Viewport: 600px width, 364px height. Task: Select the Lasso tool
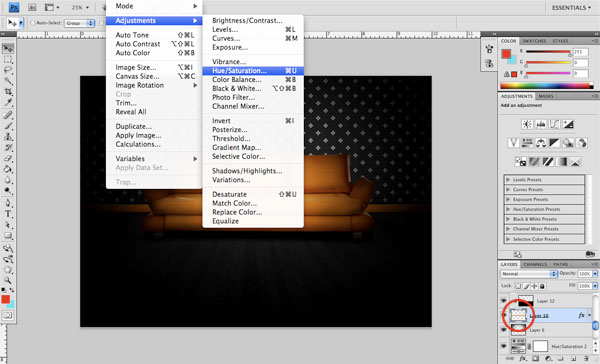(8, 70)
